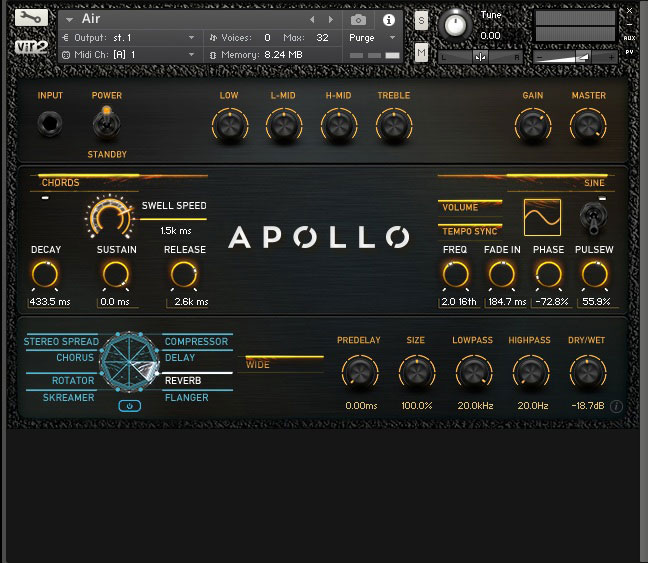Click the Treble EQ knob
Viewport: 648px width, 563px height.
[x=394, y=126]
